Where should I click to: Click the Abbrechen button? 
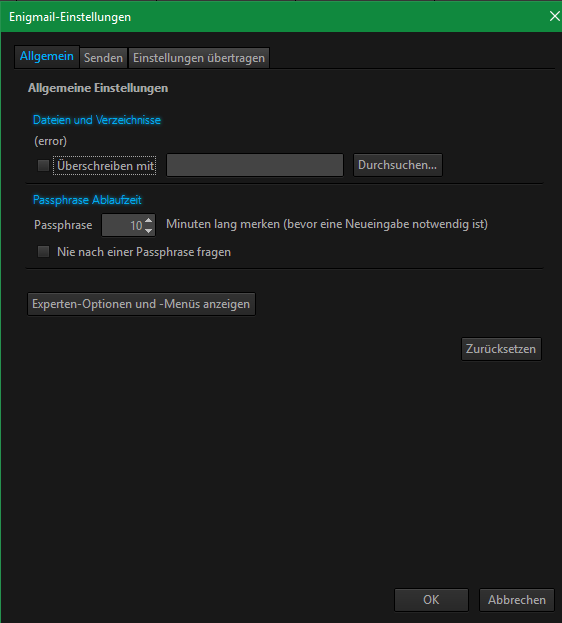click(x=517, y=600)
